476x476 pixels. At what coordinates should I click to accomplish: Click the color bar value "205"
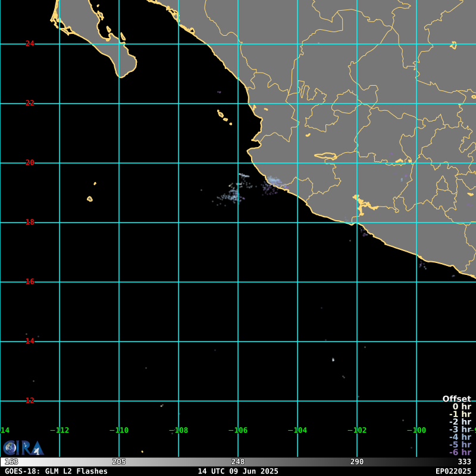pyautogui.click(x=119, y=462)
